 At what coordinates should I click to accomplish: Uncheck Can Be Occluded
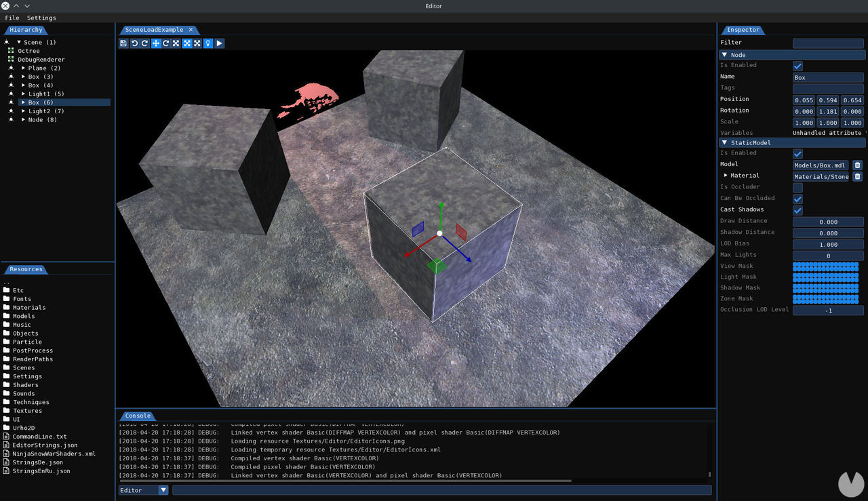pos(797,199)
